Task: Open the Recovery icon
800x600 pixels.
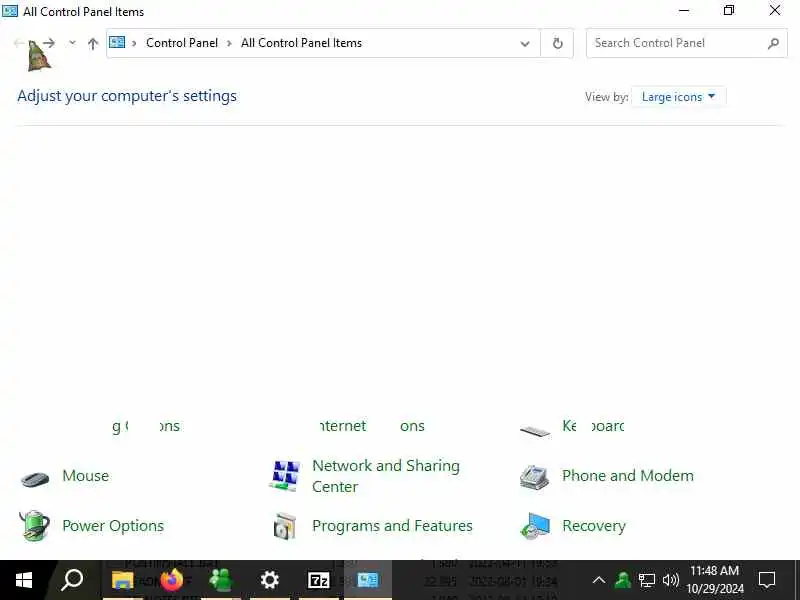Action: tap(535, 526)
